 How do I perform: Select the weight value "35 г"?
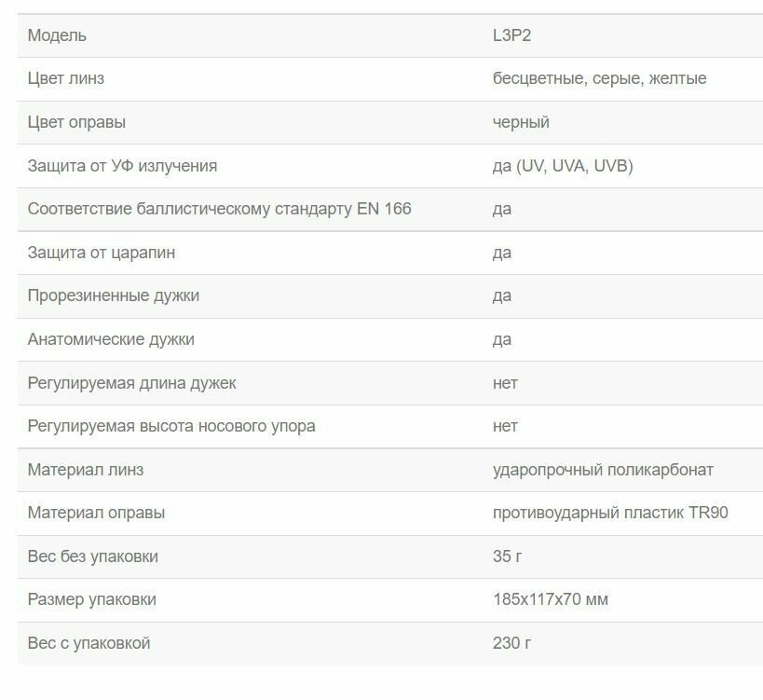coord(508,556)
